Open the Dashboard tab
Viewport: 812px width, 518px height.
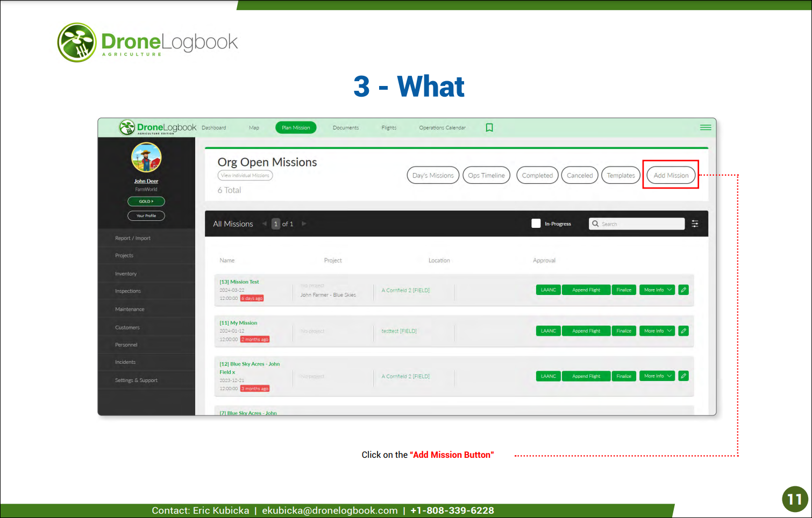(x=214, y=128)
